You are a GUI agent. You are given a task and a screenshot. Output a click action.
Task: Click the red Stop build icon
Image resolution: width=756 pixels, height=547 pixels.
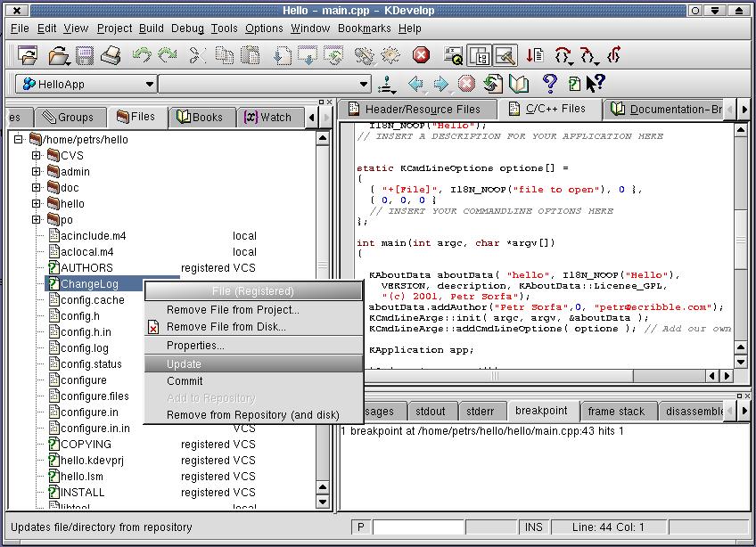[422, 55]
